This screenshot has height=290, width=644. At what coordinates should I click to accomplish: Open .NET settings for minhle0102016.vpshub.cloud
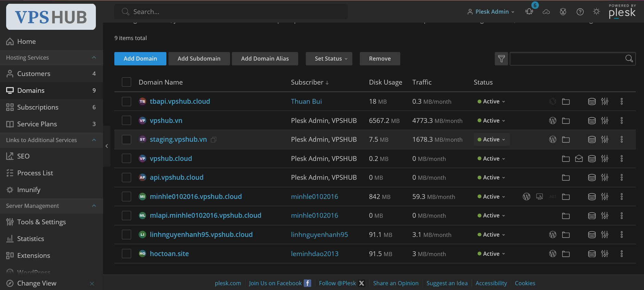[553, 197]
